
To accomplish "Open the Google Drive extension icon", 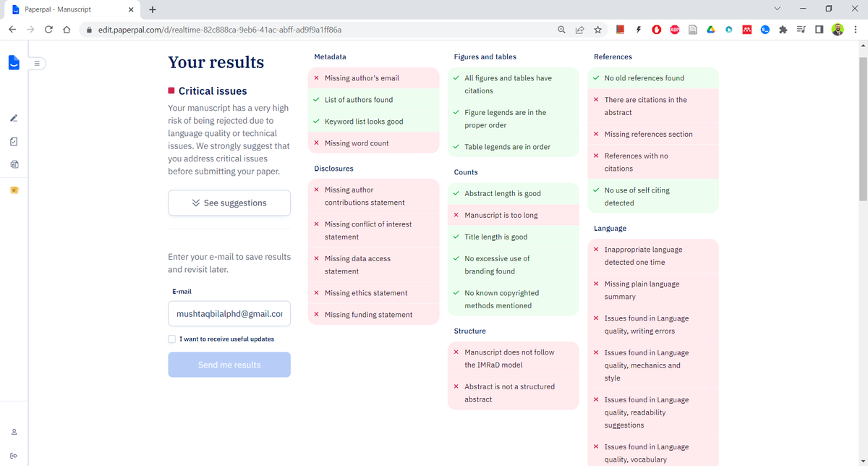I will click(710, 30).
